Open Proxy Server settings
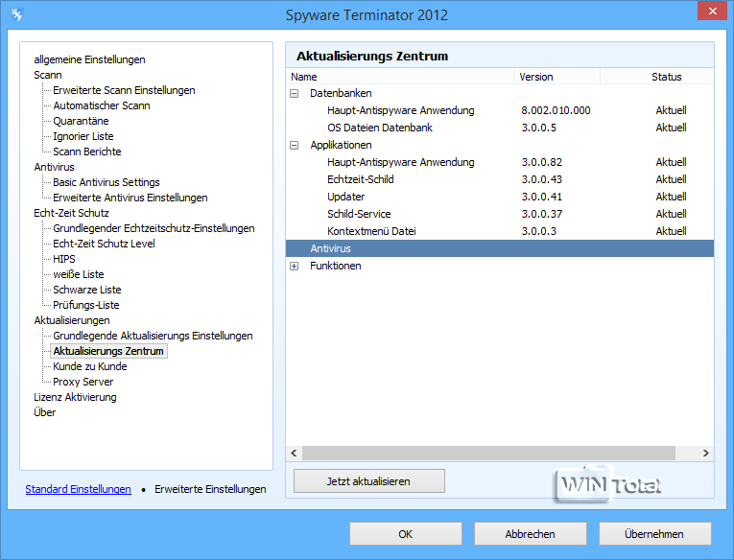This screenshot has width=734, height=560. tap(83, 382)
